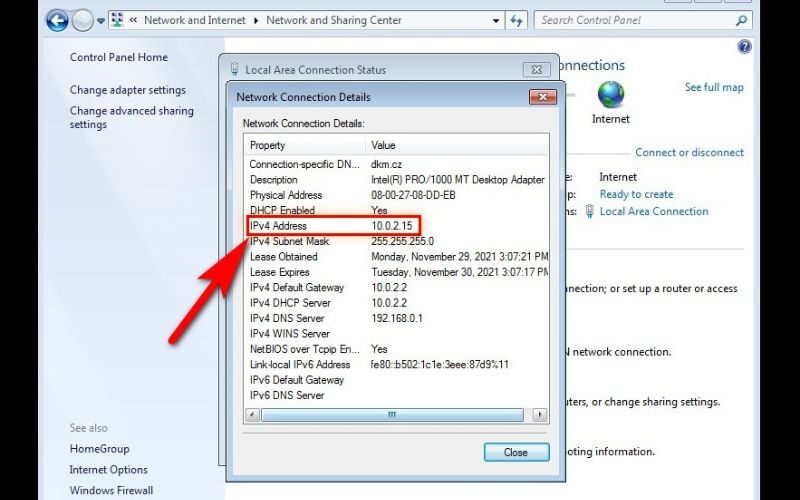Click the Forward navigation arrow button
Screen dimensions: 800x500
pyautogui.click(x=83, y=20)
